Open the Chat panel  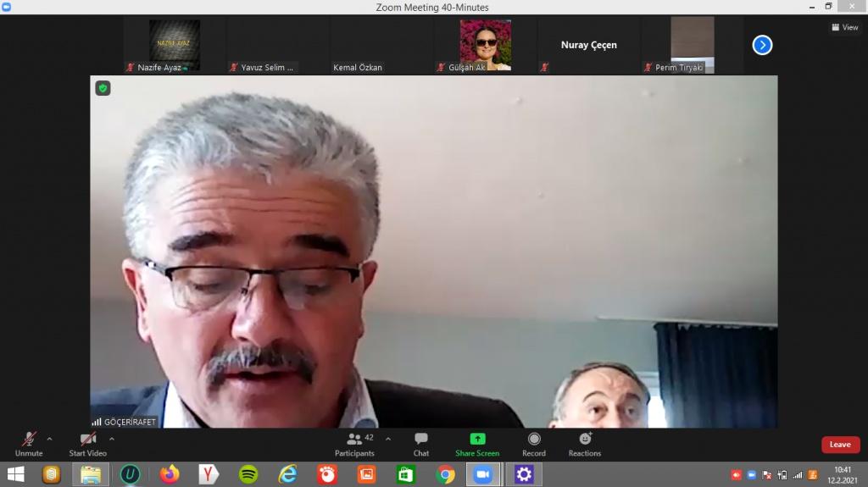(x=420, y=444)
